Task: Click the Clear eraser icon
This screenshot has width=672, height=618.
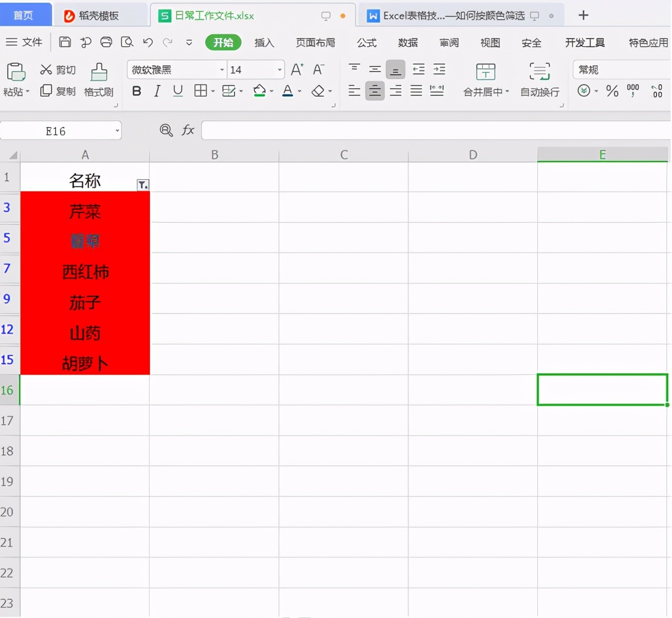Action: (318, 90)
